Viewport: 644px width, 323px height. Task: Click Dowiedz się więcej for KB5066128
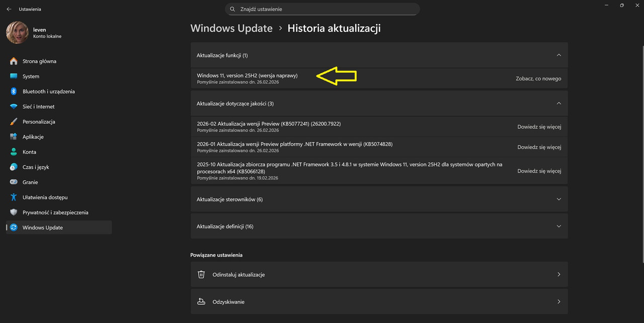(x=539, y=171)
